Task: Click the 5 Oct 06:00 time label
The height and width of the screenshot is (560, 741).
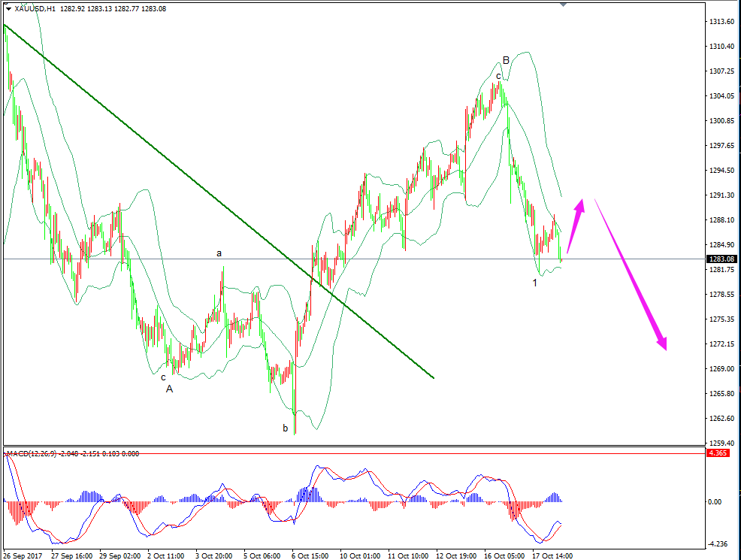Action: (x=262, y=556)
